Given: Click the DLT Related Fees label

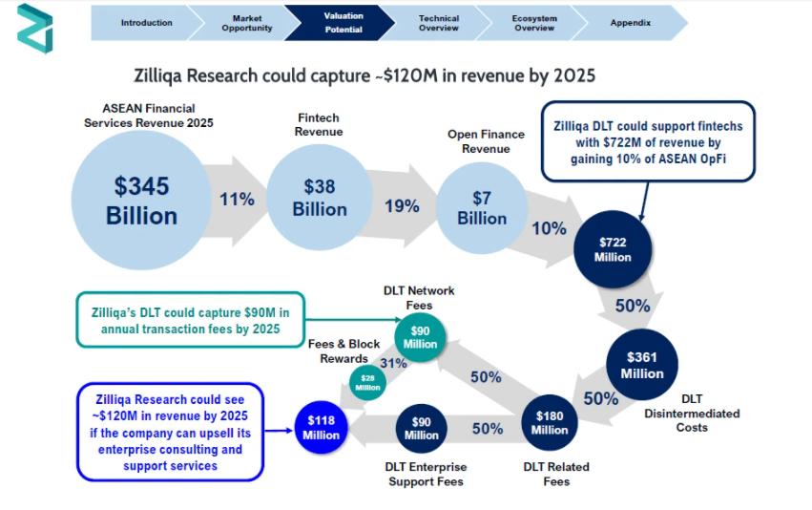Looking at the screenshot, I should click(556, 475).
